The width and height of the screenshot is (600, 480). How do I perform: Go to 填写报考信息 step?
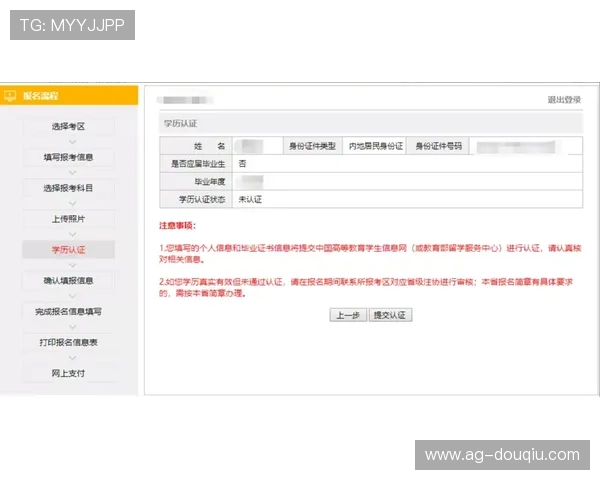coord(68,157)
